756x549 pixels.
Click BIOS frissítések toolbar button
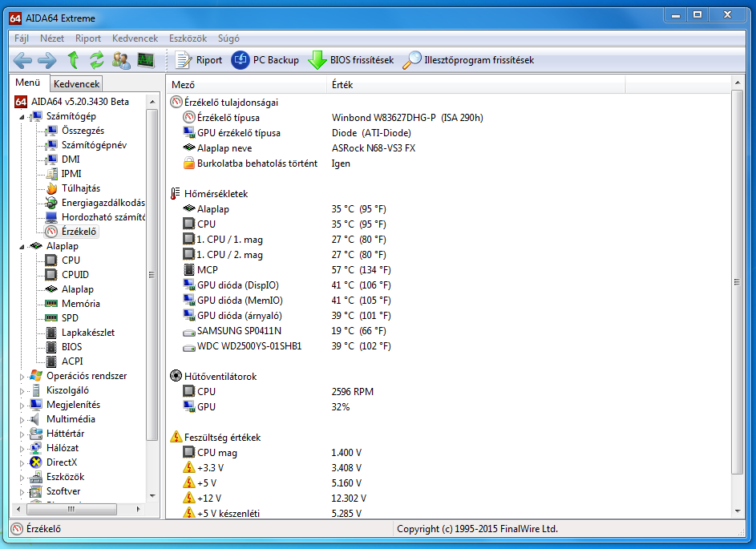[x=350, y=60]
